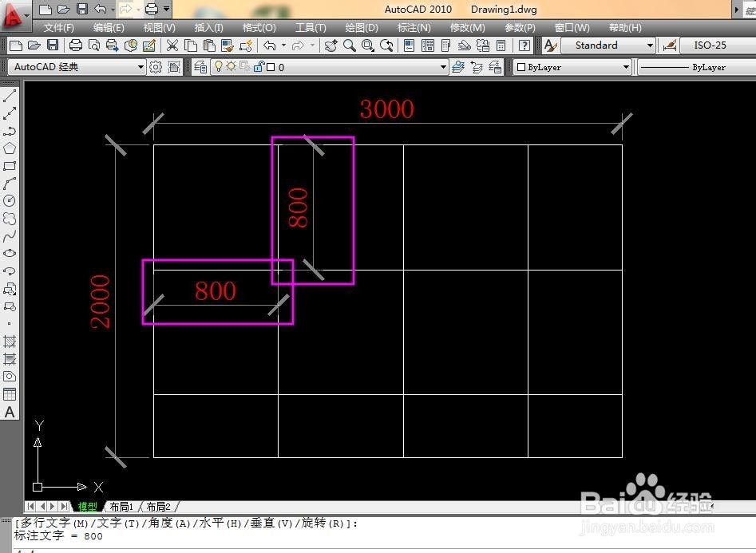Click Copy in the standard toolbar

click(191, 45)
